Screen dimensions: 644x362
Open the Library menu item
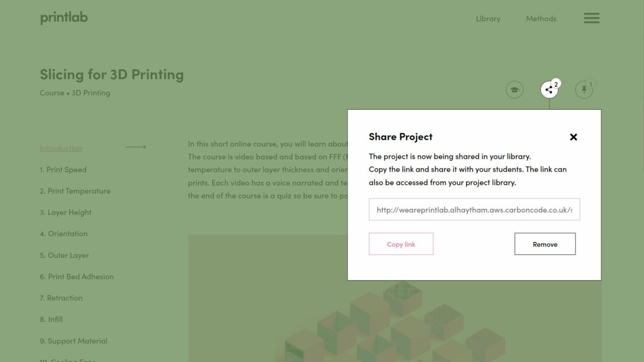point(488,19)
